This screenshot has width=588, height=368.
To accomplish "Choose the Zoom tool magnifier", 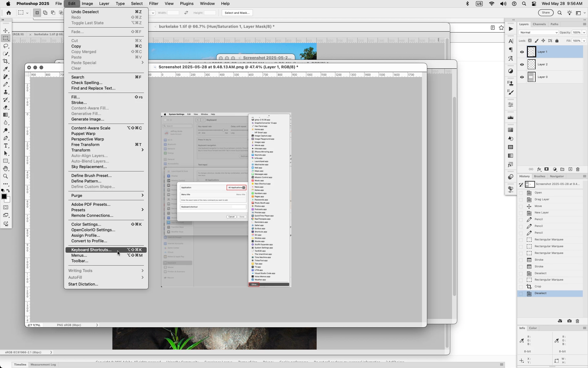I will coord(6,176).
